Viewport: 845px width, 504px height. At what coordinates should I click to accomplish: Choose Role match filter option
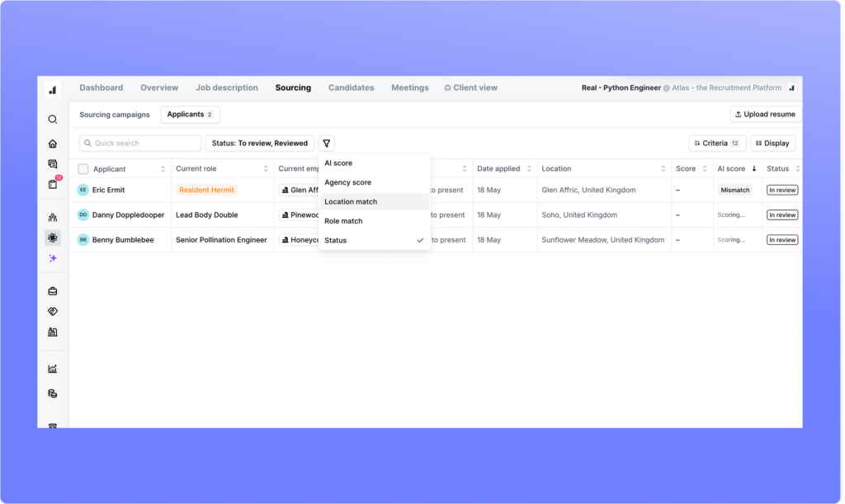(x=374, y=221)
